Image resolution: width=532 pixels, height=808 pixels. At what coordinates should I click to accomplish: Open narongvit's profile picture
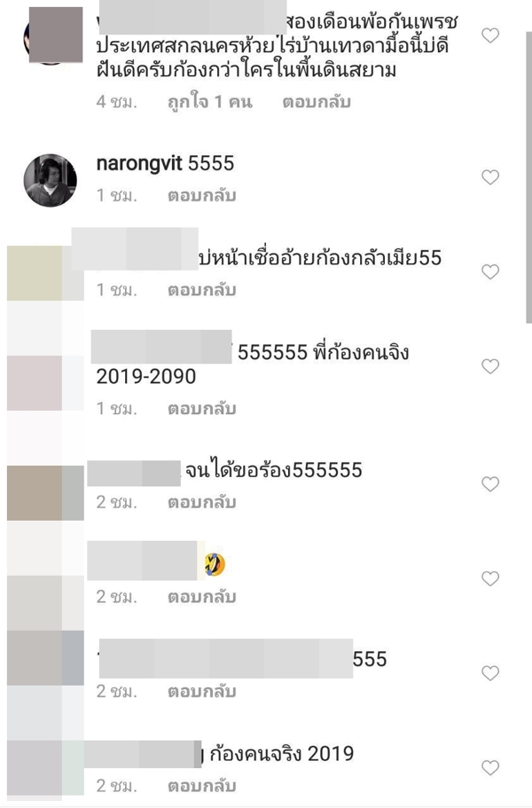pyautogui.click(x=51, y=180)
